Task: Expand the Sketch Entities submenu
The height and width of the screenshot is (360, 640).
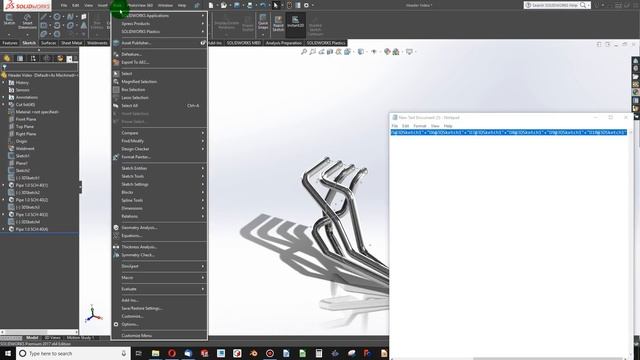Action: point(159,169)
